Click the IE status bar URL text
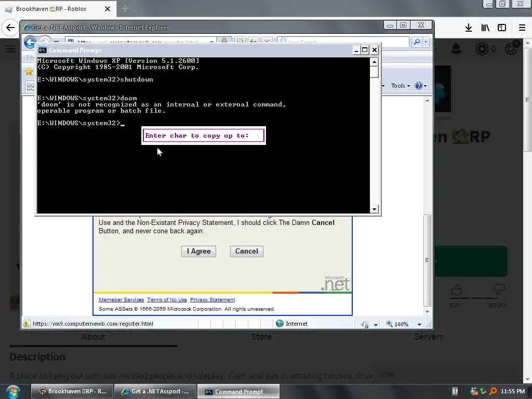 (93, 324)
